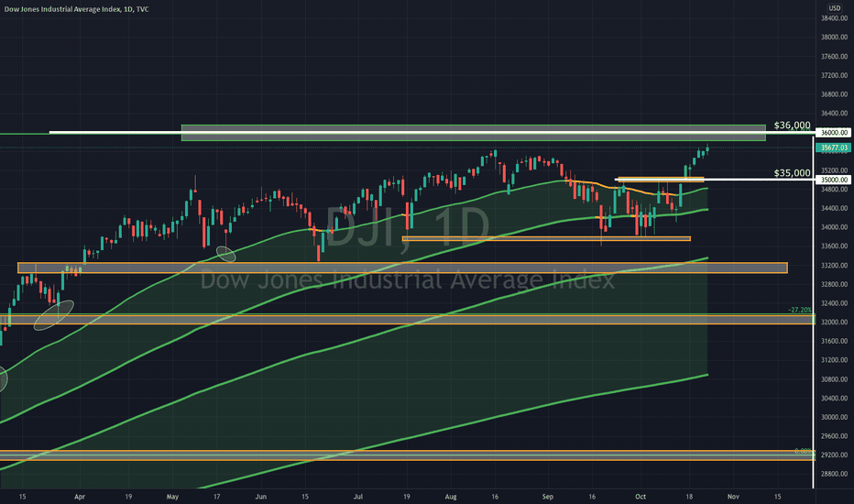This screenshot has height=504, width=854.
Task: Click the 38000.00 price axis label
Action: (x=834, y=37)
